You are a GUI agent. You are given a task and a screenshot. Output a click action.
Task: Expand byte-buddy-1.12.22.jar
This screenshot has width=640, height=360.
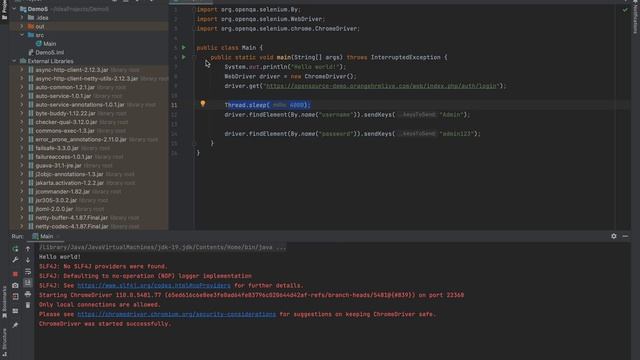click(x=22, y=113)
